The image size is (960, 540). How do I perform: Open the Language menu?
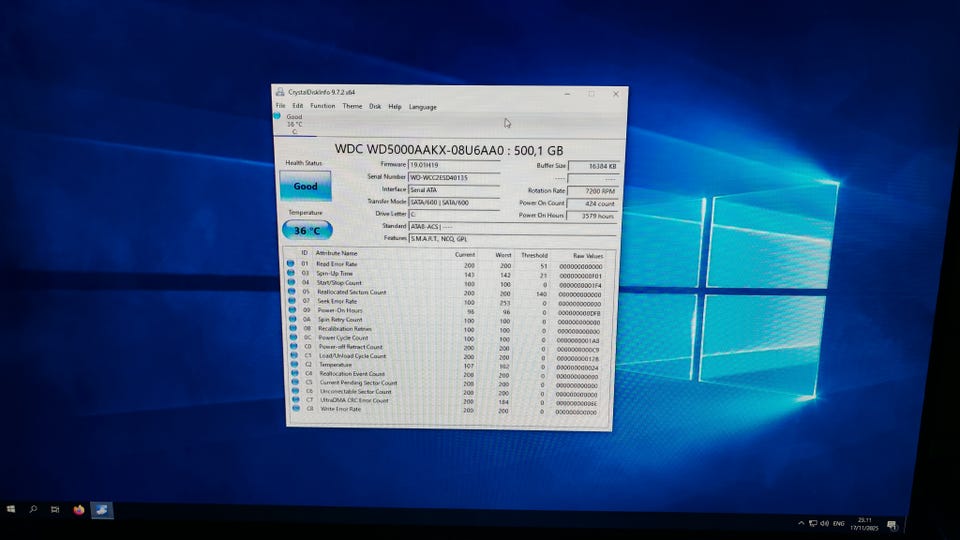pyautogui.click(x=422, y=107)
